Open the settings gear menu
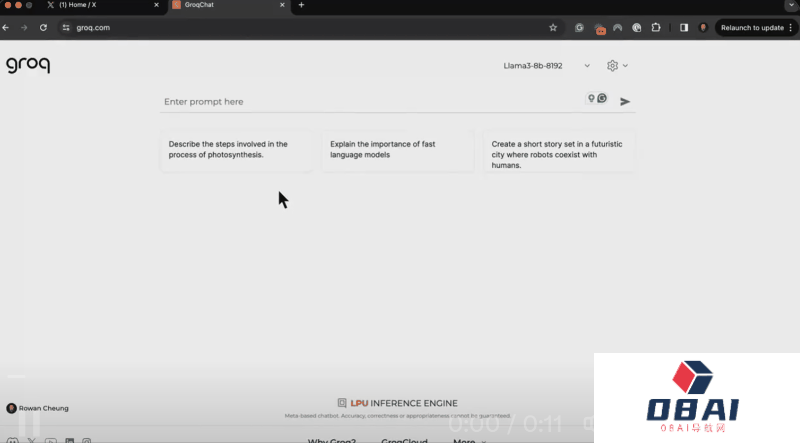Viewport: 800px width, 443px height. click(x=612, y=66)
